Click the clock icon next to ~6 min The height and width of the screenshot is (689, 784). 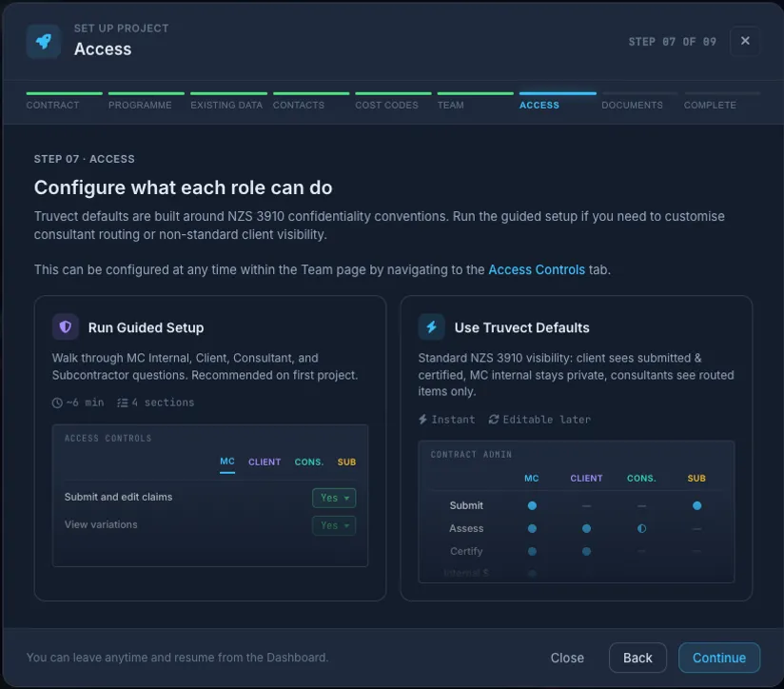click(57, 403)
